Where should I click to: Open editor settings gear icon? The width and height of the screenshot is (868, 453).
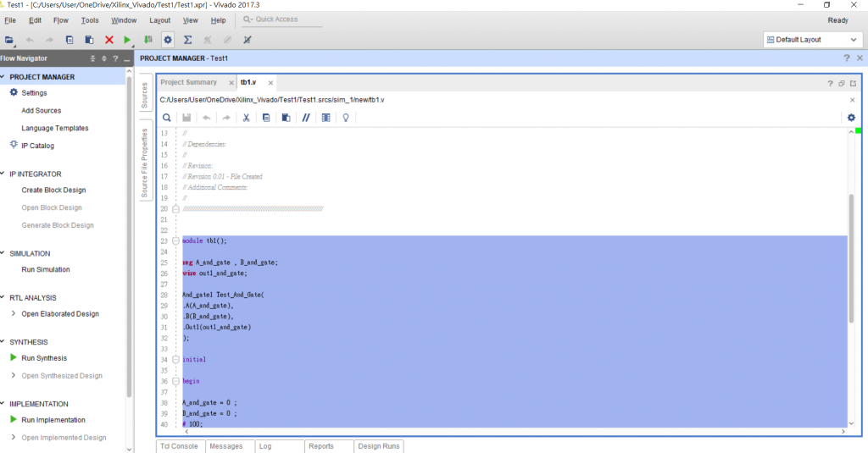click(x=851, y=117)
